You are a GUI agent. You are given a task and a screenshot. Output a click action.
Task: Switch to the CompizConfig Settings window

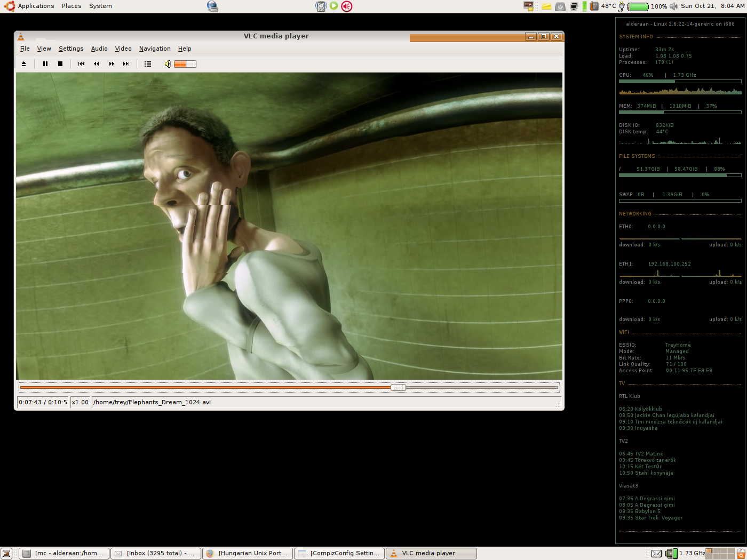[339, 554]
